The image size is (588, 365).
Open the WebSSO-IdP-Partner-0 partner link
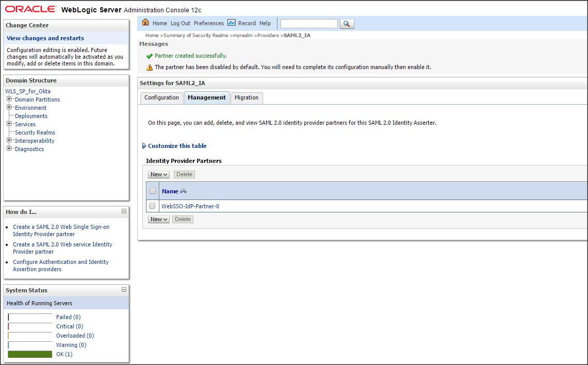(190, 206)
